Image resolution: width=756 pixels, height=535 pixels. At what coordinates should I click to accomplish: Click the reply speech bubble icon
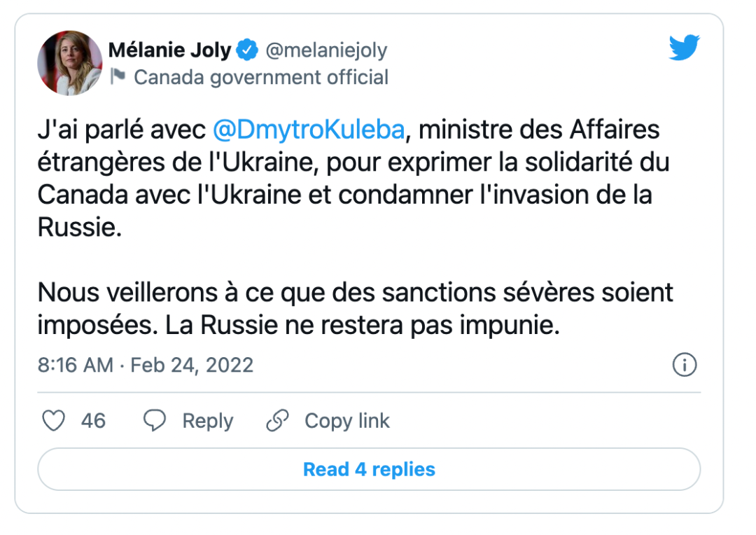155,420
